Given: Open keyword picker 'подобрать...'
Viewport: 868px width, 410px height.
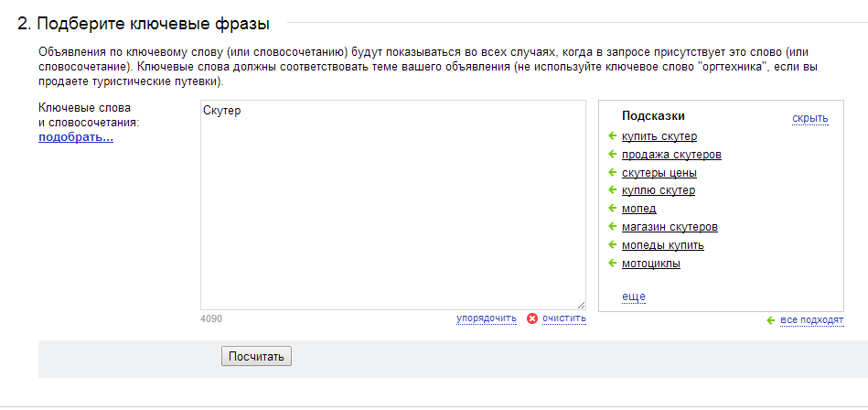Looking at the screenshot, I should click(x=76, y=137).
